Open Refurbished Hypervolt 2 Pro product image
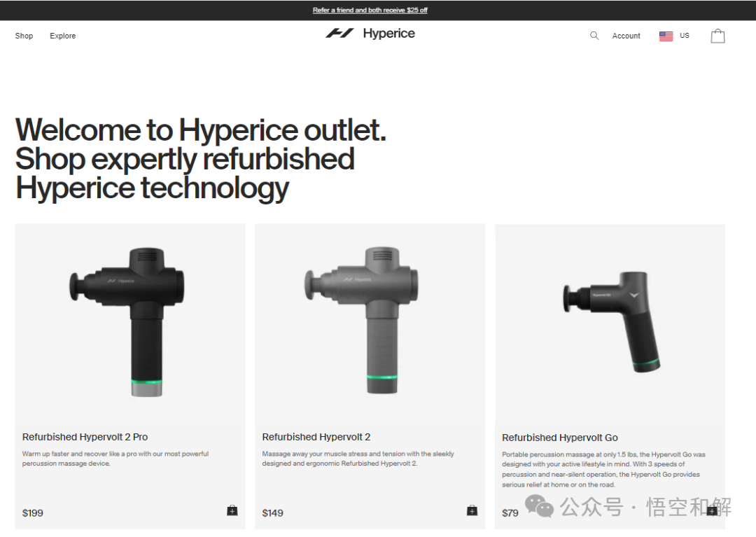756x537 pixels. coord(129,322)
